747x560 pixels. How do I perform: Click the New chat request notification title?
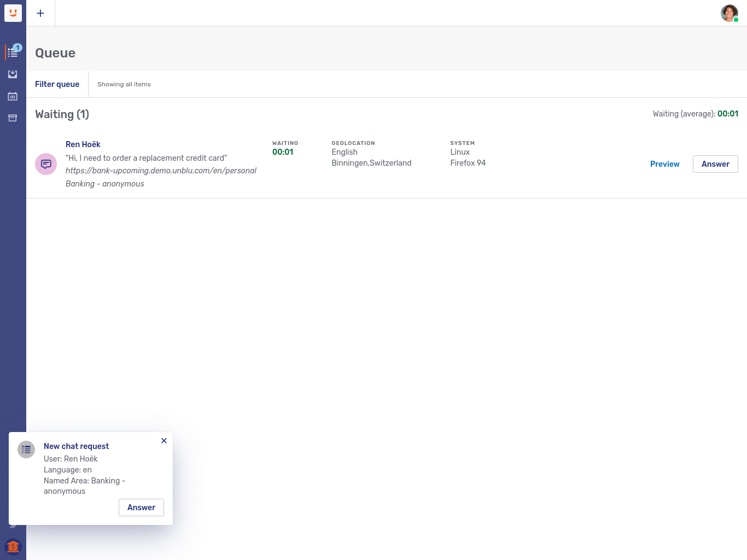click(76, 446)
